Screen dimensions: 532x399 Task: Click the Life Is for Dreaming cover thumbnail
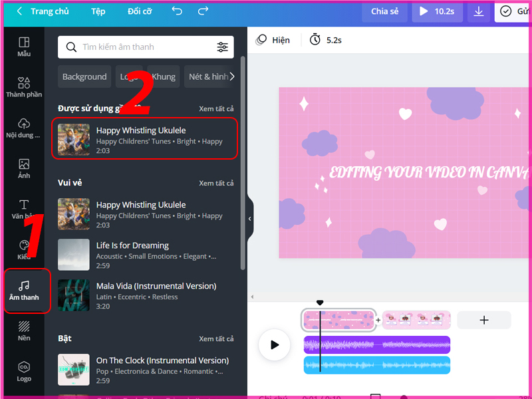point(74,255)
